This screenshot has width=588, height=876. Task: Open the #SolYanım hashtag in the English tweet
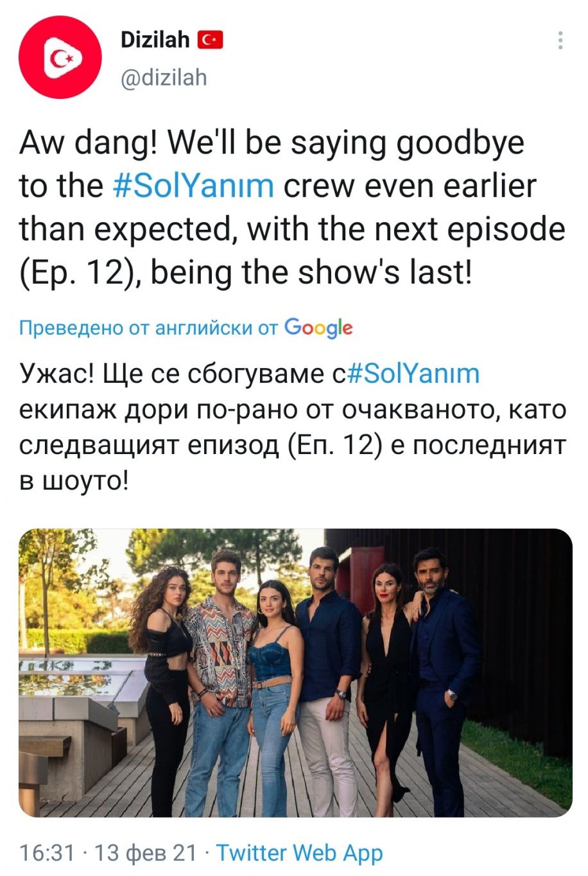pos(193,186)
